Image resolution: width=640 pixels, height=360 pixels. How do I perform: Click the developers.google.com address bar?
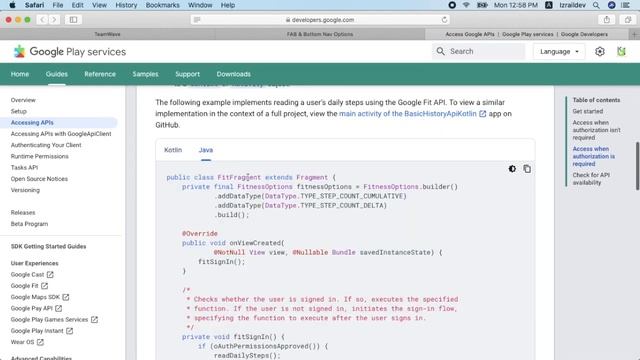point(320,20)
